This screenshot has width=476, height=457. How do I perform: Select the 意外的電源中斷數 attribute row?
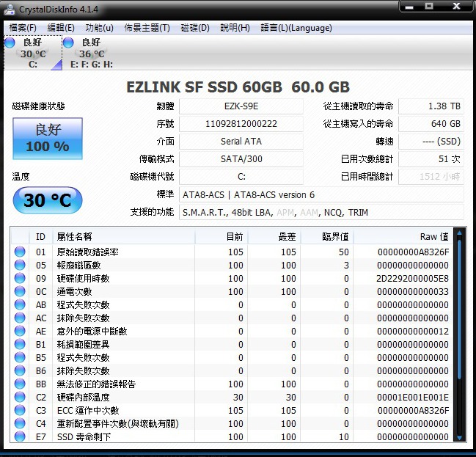tap(232, 331)
